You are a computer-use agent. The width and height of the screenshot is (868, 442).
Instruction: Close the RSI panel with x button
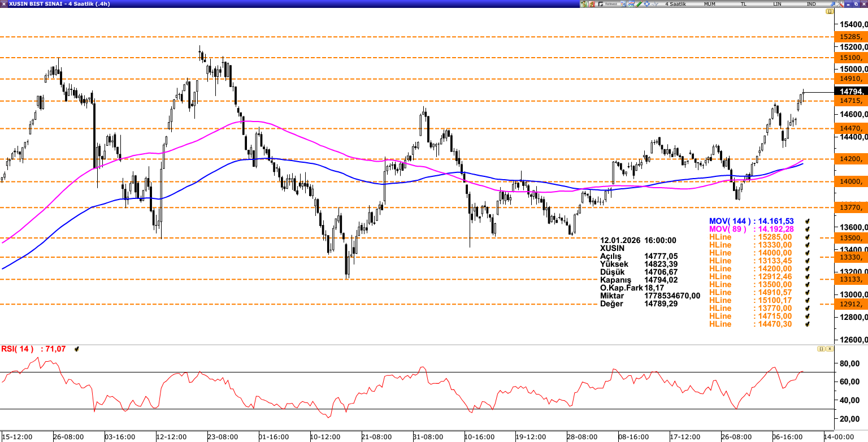tap(829, 349)
